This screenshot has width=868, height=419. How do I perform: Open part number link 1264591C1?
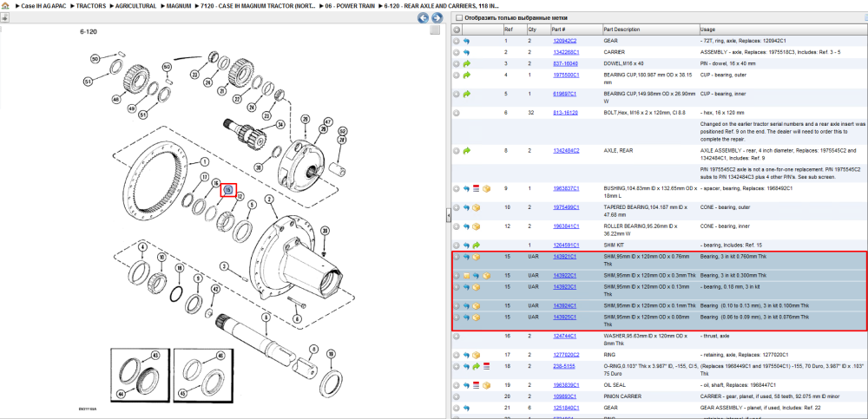(566, 246)
